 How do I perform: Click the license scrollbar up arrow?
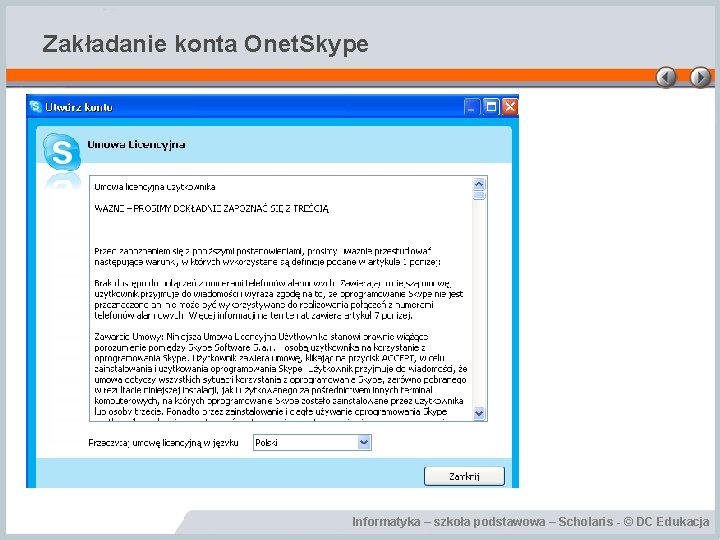click(479, 184)
